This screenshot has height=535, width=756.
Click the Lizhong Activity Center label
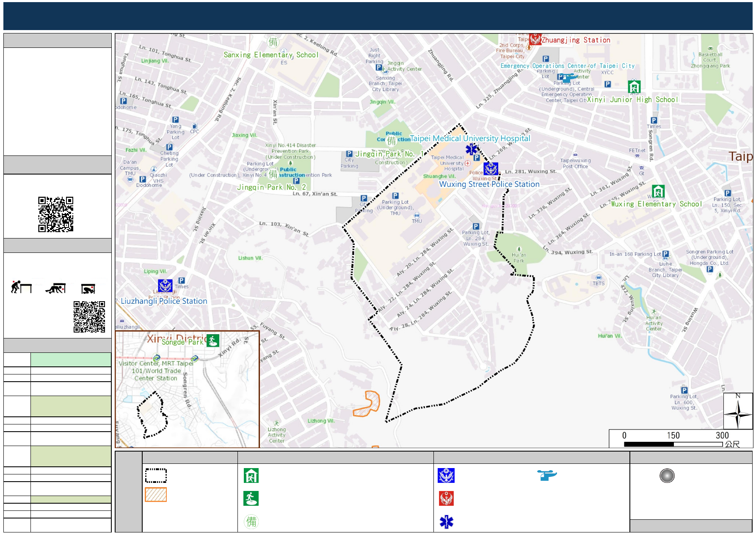click(276, 435)
